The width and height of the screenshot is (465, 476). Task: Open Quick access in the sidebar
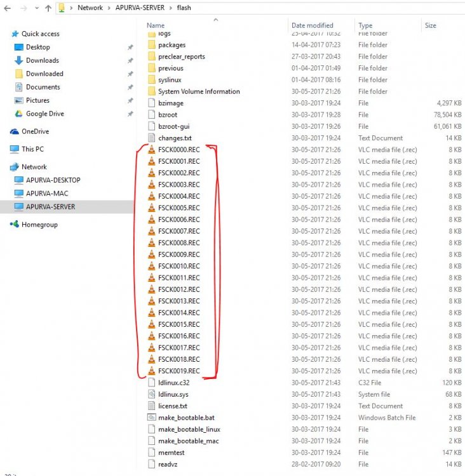41,34
